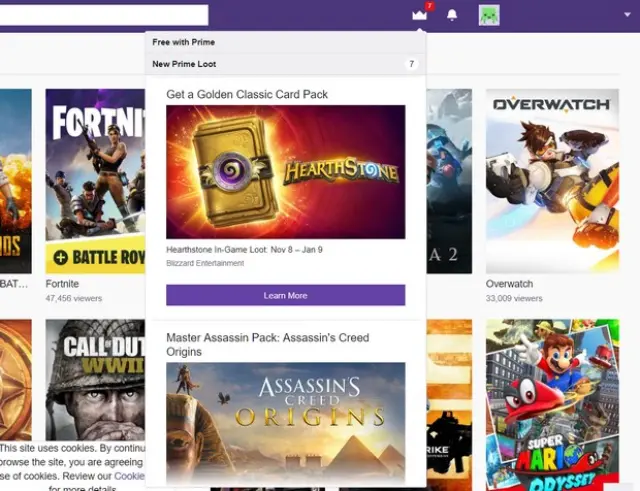Click the red notification badge on crown
Image resolution: width=640 pixels, height=491 pixels.
(x=429, y=6)
